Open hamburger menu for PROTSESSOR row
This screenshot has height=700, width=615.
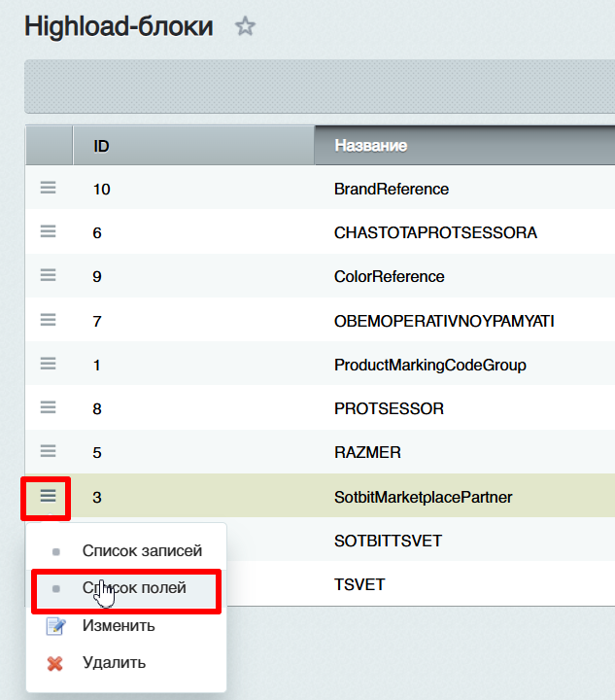tap(48, 408)
